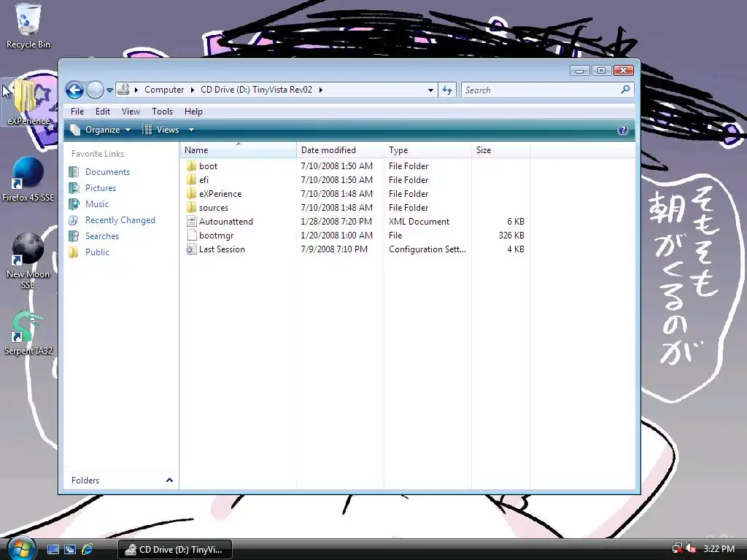Expand arrow after Computer breadcrumb
This screenshot has height=560, width=747.
tap(193, 90)
